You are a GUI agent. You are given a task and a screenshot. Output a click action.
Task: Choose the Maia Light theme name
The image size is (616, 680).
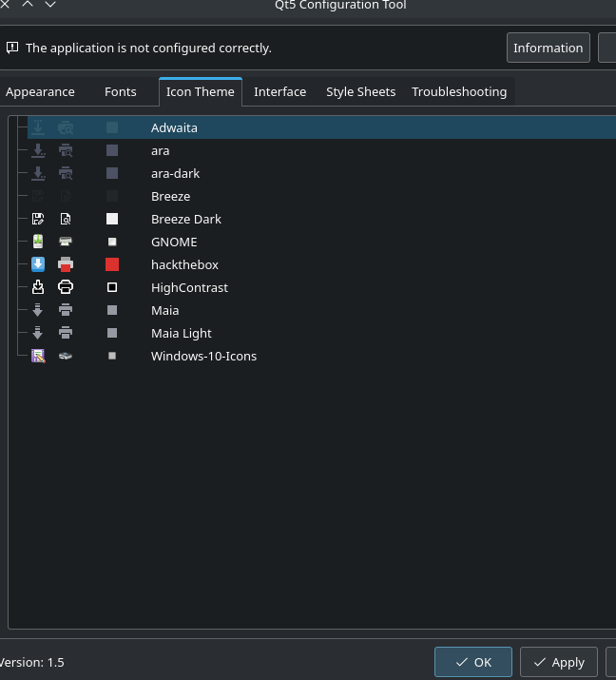[x=182, y=333]
